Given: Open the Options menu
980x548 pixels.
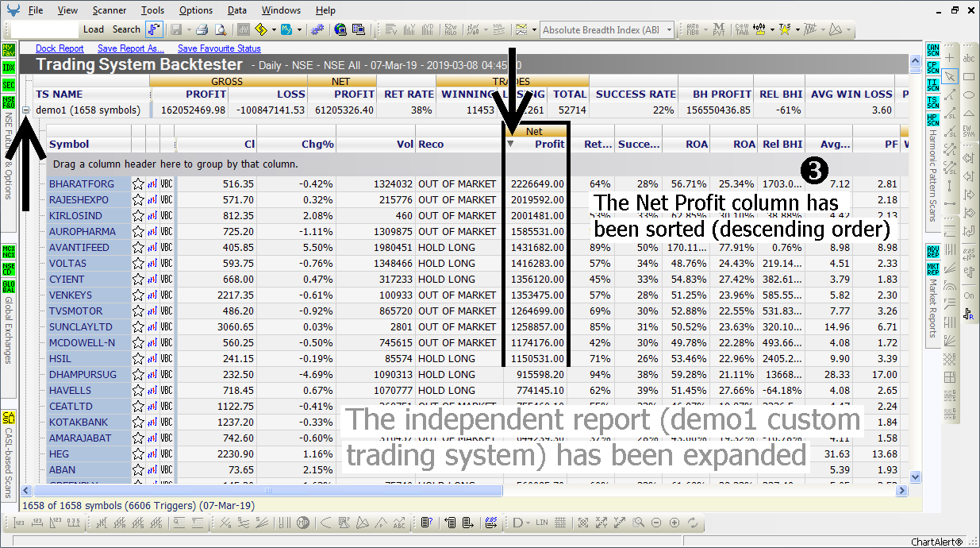Looking at the screenshot, I should click(x=195, y=10).
